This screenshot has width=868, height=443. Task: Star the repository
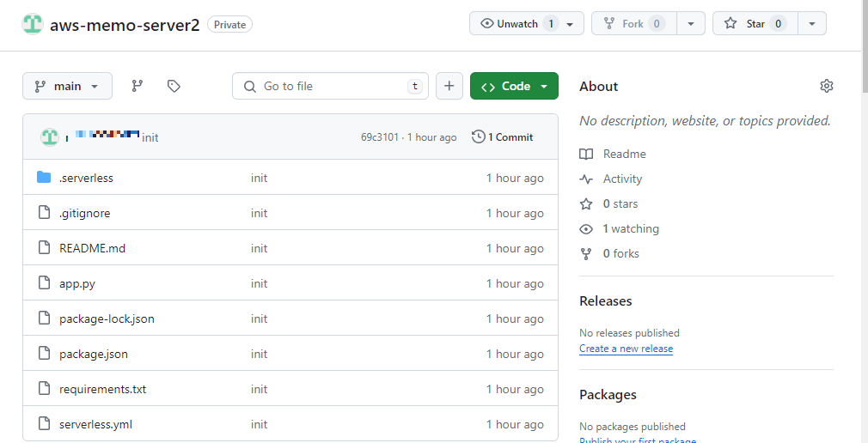tap(755, 24)
